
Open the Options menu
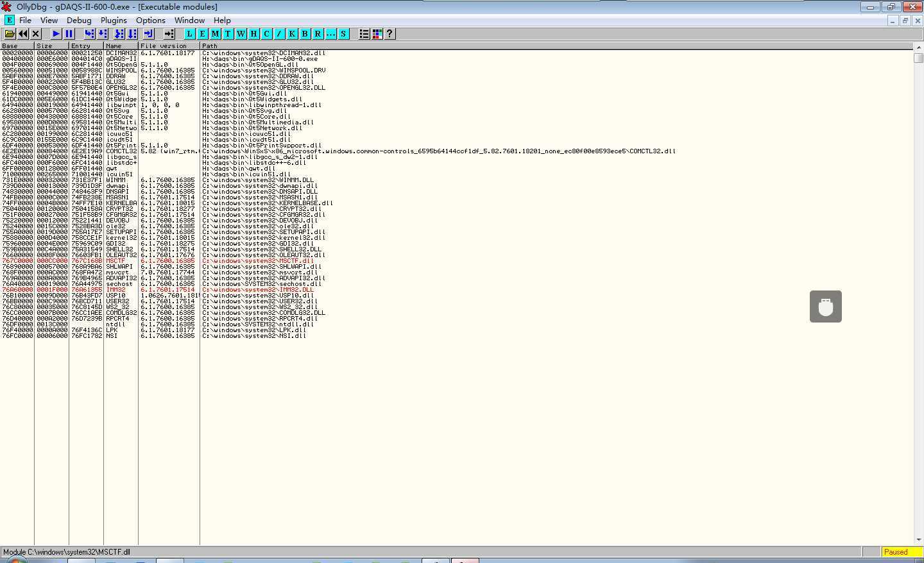click(151, 20)
